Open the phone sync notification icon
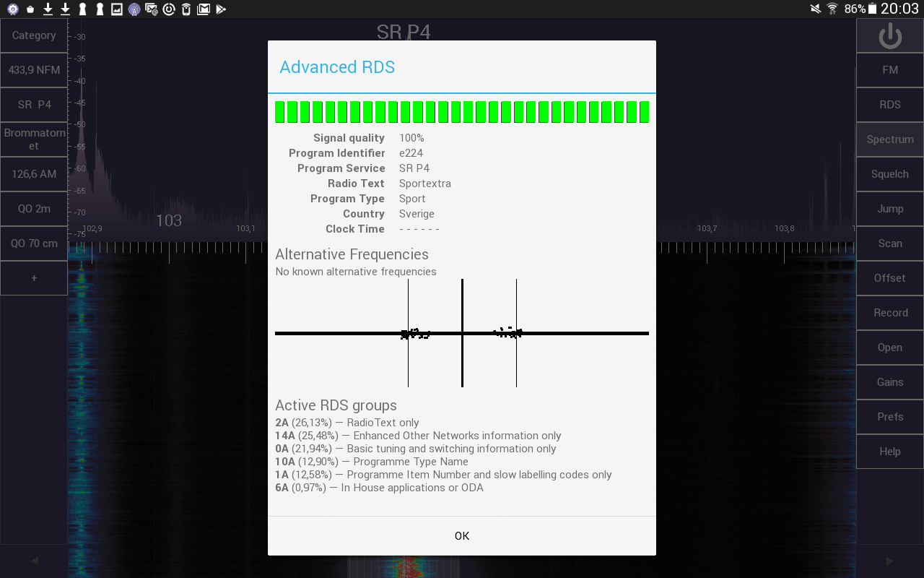The image size is (924, 578). (186, 9)
